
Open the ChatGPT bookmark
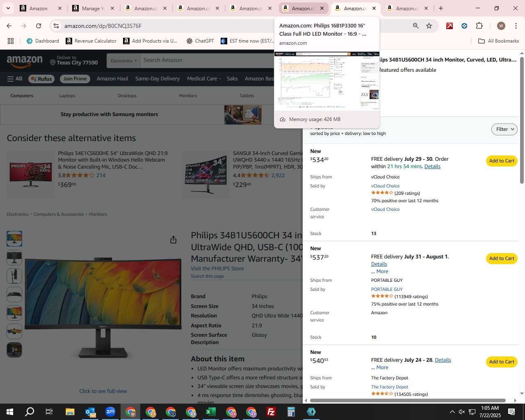point(200,41)
